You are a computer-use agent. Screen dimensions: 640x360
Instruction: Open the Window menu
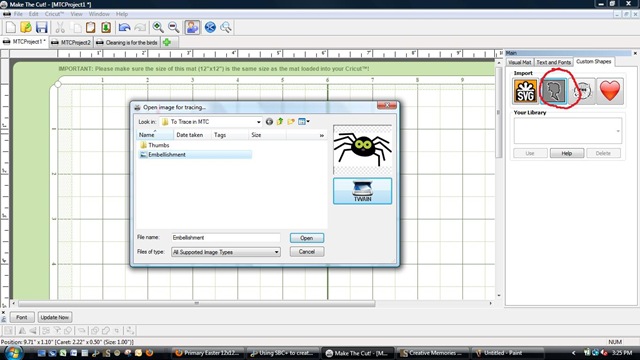point(99,14)
